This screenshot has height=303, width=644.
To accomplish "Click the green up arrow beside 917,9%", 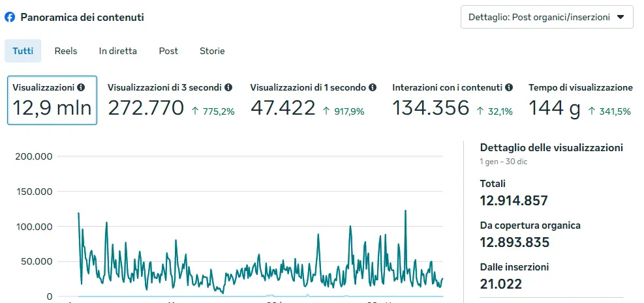I will tap(327, 111).
